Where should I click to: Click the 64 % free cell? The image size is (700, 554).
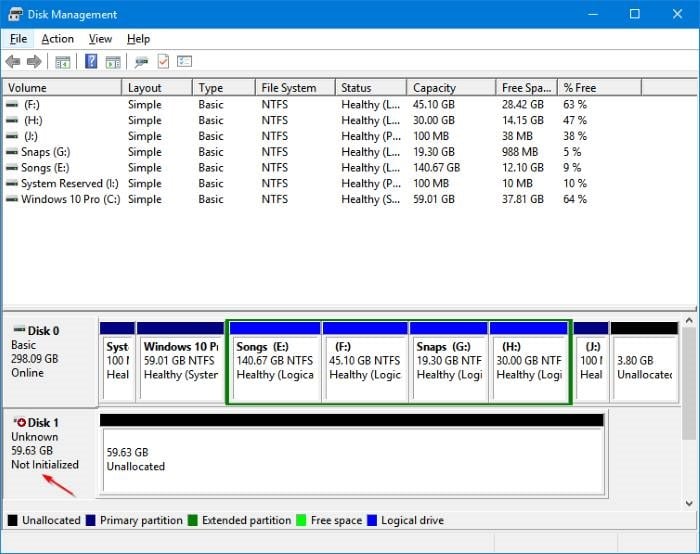pos(575,199)
